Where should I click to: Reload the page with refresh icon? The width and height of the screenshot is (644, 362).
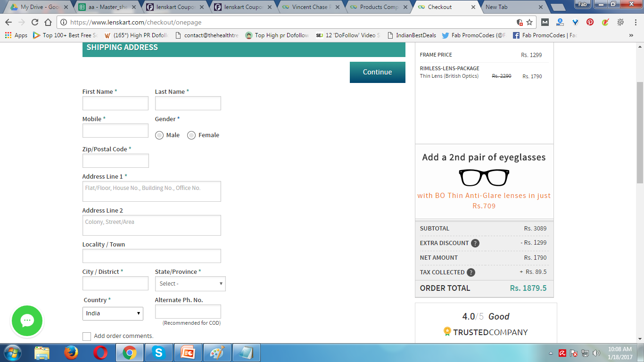tap(35, 22)
